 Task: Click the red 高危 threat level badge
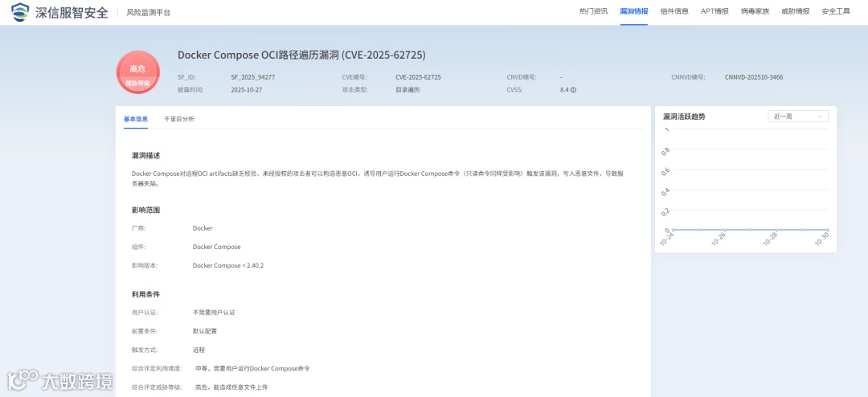click(x=138, y=72)
